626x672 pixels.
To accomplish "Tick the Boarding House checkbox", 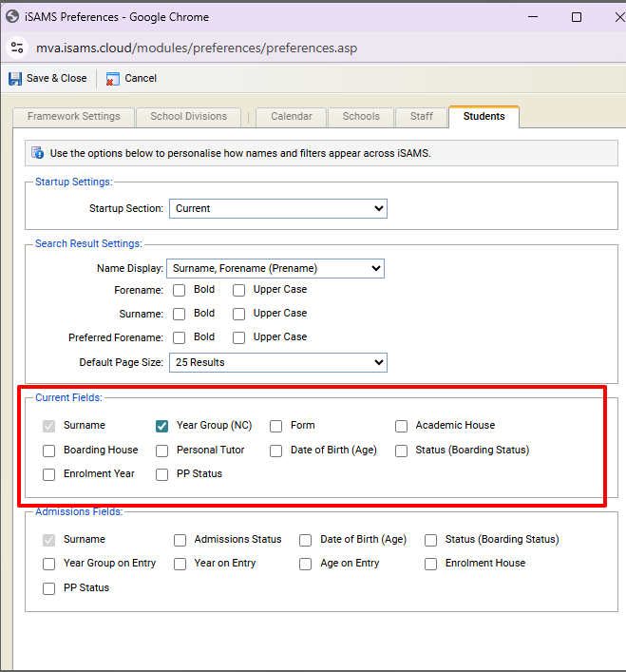I will pos(49,451).
